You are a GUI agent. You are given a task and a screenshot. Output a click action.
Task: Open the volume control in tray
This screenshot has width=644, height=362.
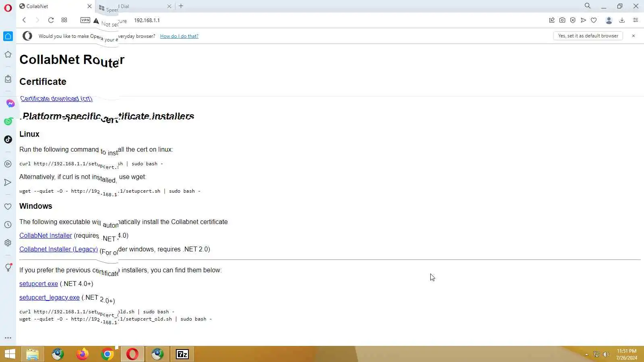[x=606, y=354]
